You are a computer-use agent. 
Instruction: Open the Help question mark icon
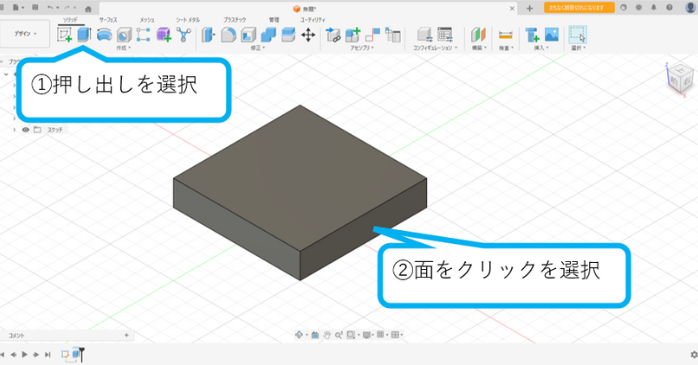[669, 8]
